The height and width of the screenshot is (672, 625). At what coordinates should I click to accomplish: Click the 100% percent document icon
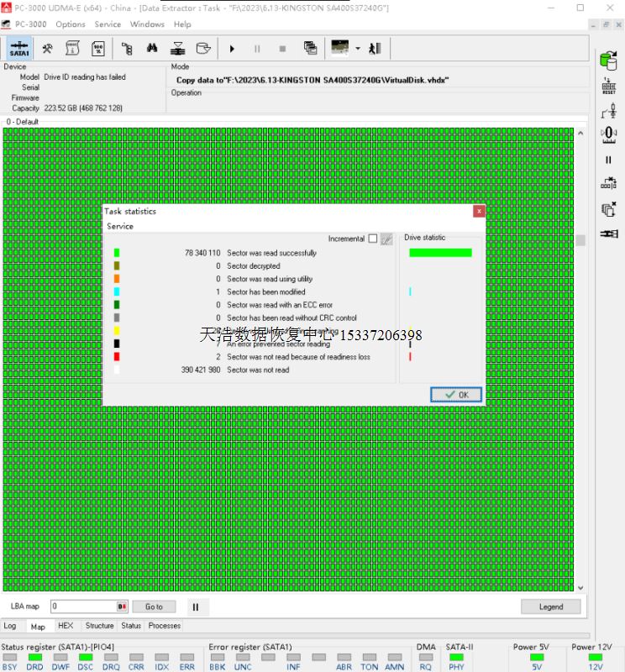97,48
